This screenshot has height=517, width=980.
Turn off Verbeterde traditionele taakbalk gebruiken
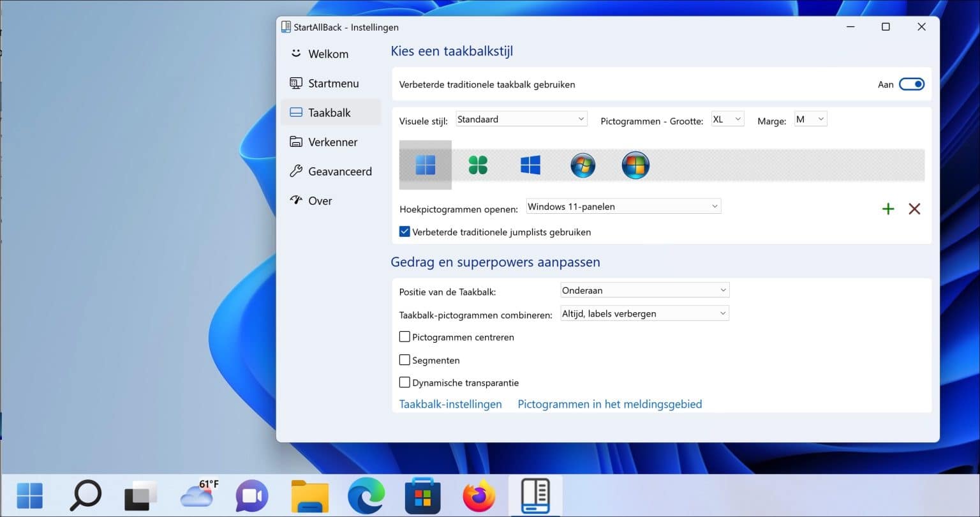coord(911,84)
